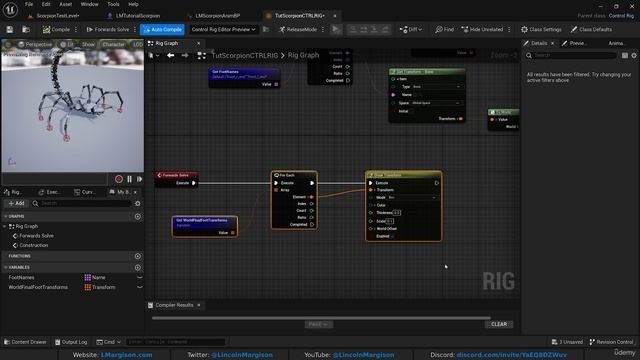Collapse the Rig Graph tree item
Image resolution: width=640 pixels, height=360 pixels.
[x=5, y=226]
